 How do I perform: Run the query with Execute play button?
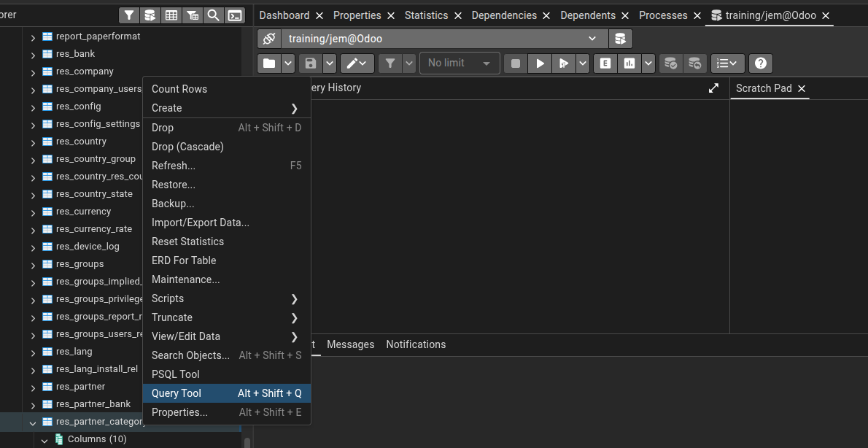pos(540,63)
